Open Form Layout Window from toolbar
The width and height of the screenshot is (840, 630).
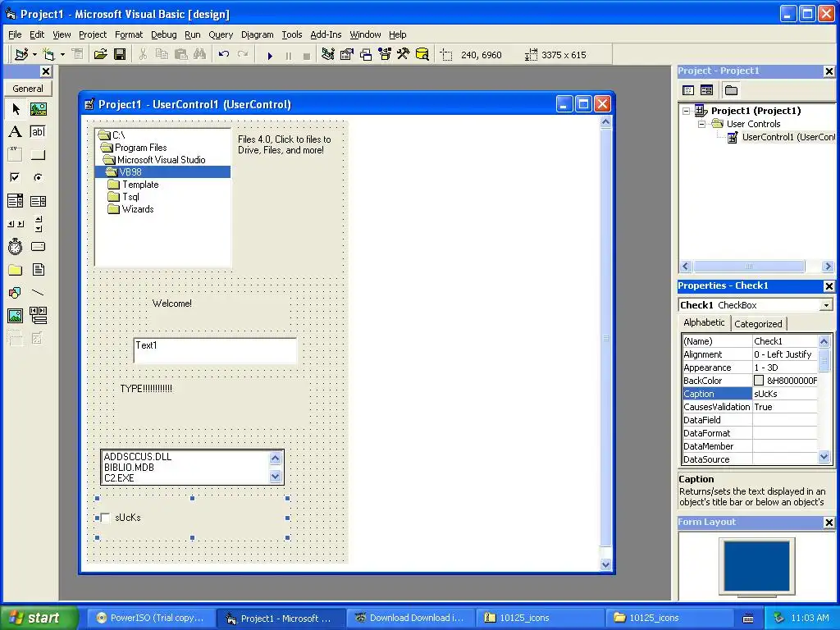tap(366, 55)
